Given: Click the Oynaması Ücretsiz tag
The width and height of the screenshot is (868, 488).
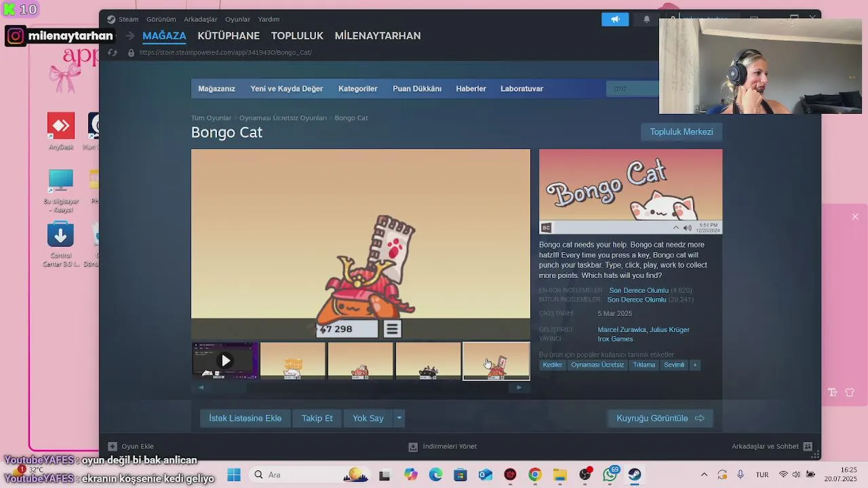Looking at the screenshot, I should coord(597,365).
